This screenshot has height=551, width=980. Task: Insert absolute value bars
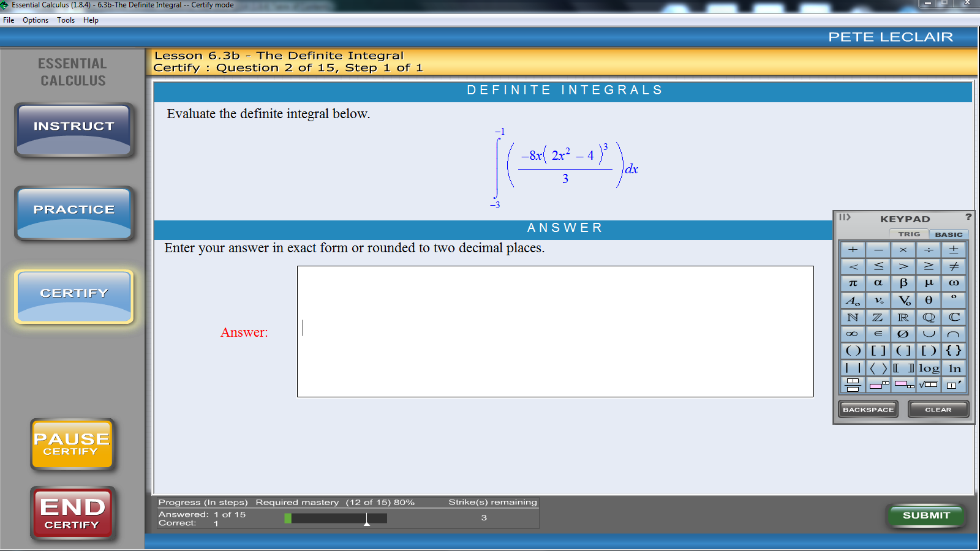click(853, 368)
